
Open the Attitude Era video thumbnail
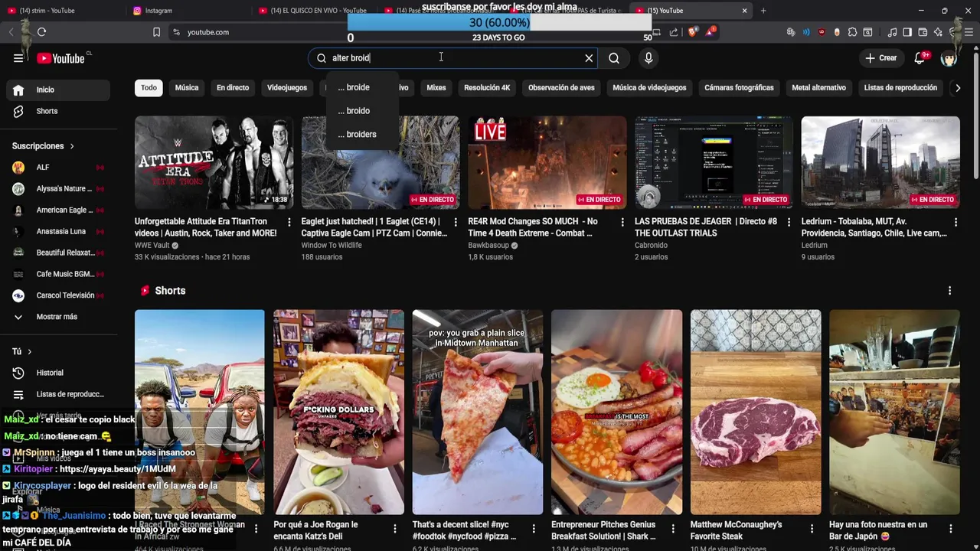(214, 162)
